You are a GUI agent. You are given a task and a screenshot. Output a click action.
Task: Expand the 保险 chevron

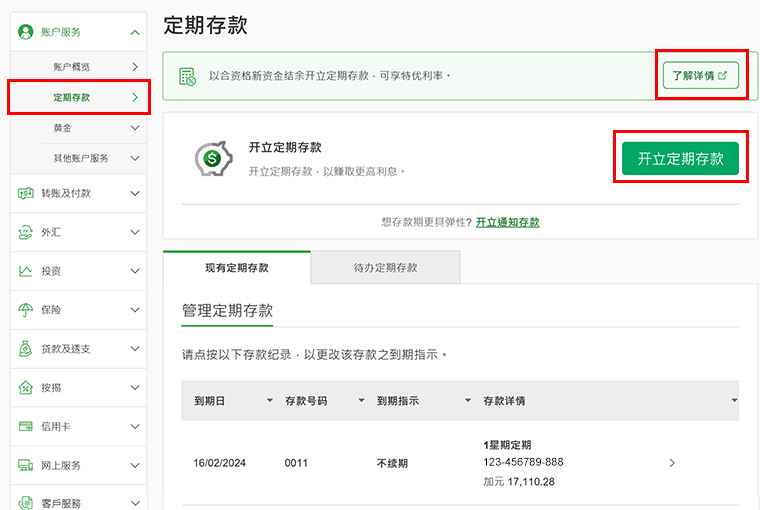[135, 310]
